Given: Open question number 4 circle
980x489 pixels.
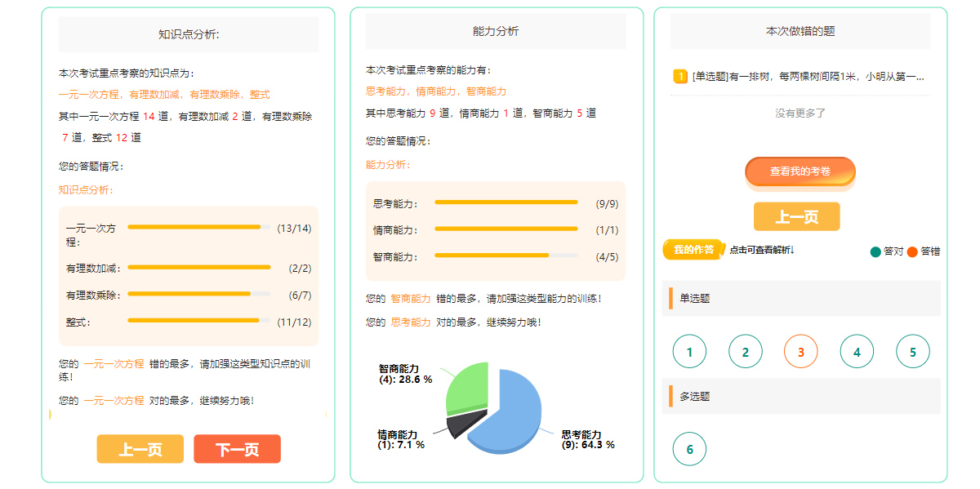Looking at the screenshot, I should (x=857, y=352).
